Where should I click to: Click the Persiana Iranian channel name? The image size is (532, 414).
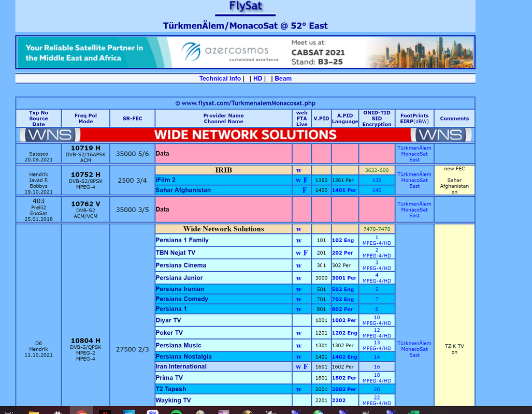180,289
